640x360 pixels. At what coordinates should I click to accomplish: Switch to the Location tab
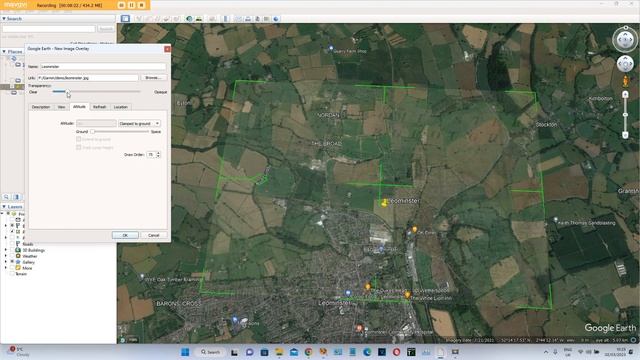coord(121,107)
